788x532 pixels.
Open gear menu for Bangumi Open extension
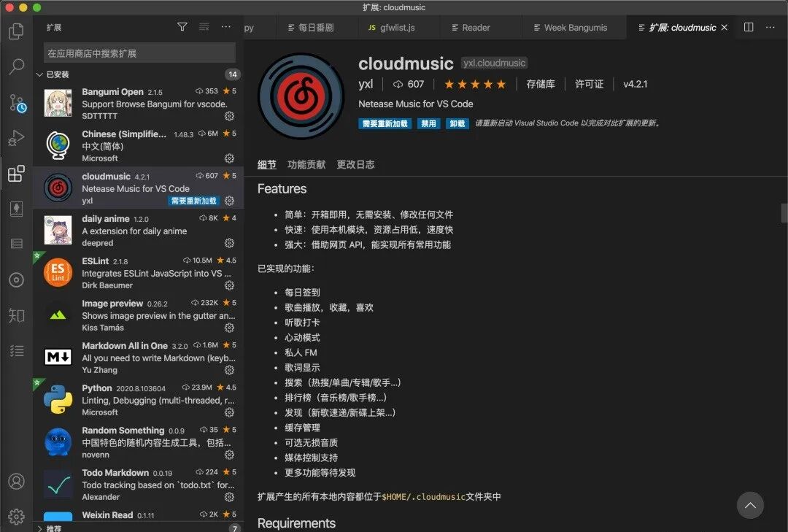[x=230, y=116]
